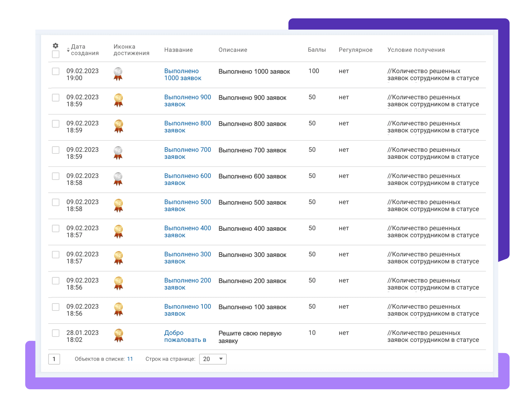The image size is (532, 407).
Task: Click gold medal icon for 300 заявок row
Action: click(x=118, y=258)
